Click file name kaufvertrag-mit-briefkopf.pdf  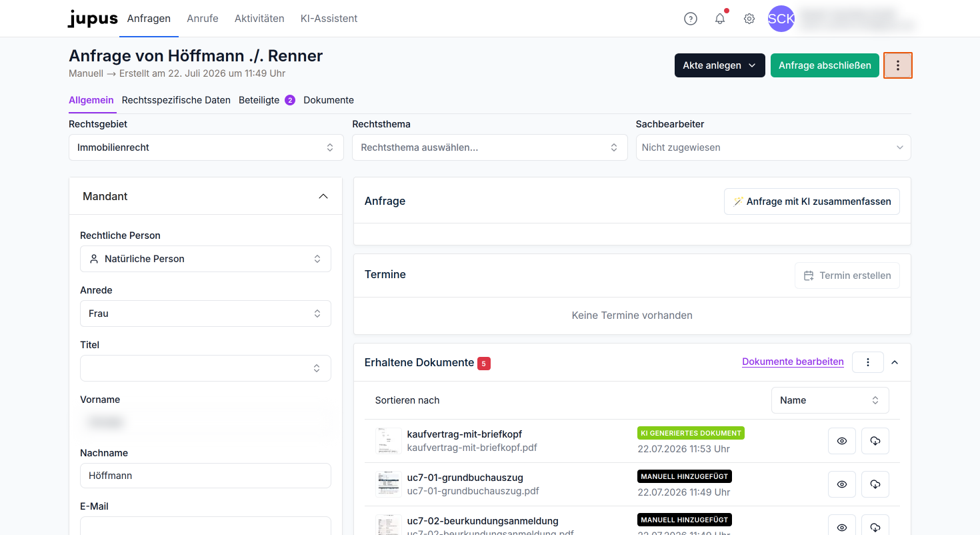[x=472, y=448]
